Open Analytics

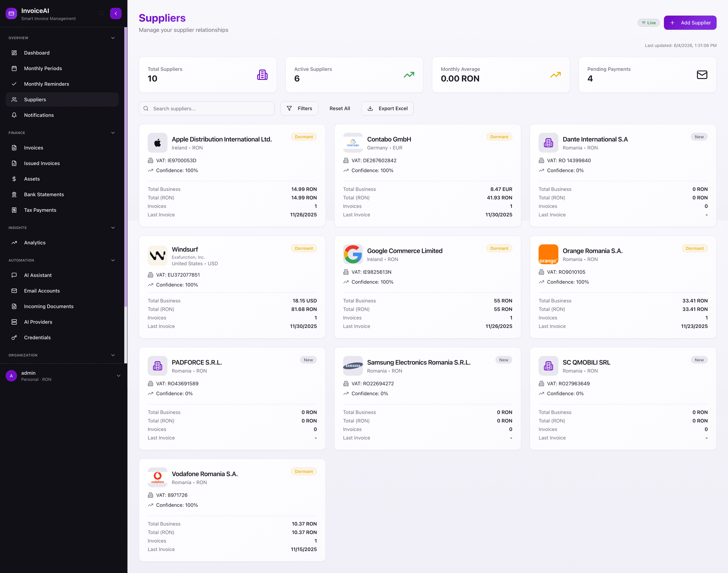(x=62, y=243)
